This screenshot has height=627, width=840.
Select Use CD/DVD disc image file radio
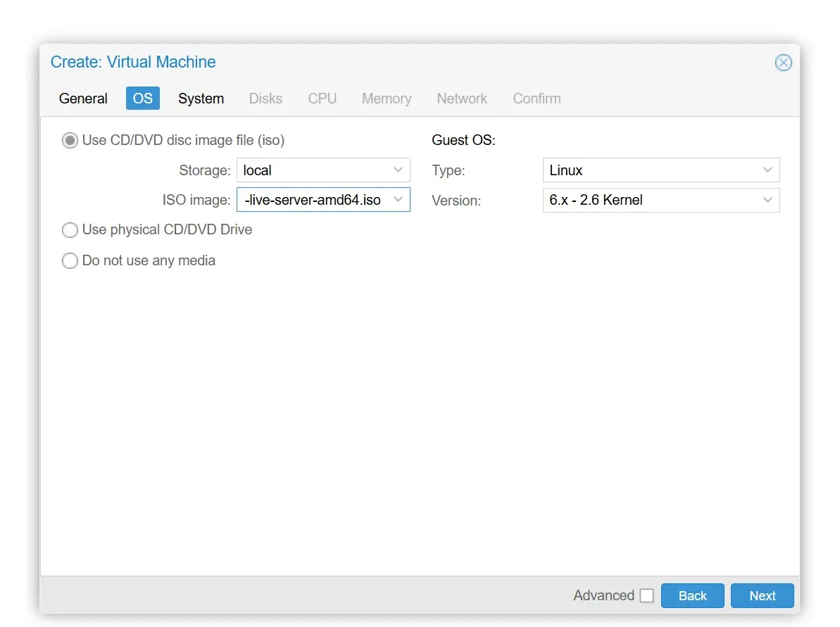(x=70, y=140)
